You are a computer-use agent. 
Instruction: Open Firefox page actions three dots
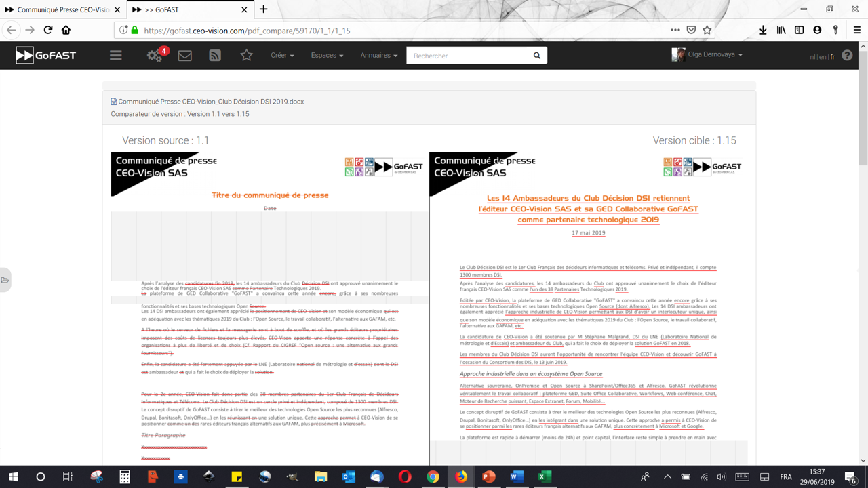coord(675,30)
